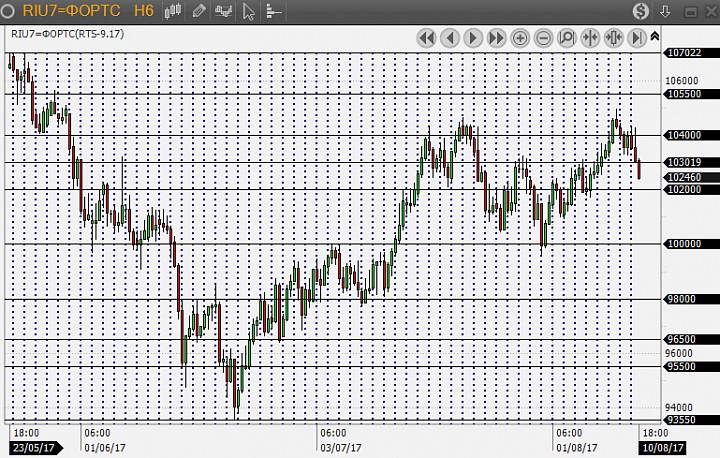This screenshot has height=458, width=720.
Task: Select the 102000 price level tag
Action: pyautogui.click(x=691, y=189)
